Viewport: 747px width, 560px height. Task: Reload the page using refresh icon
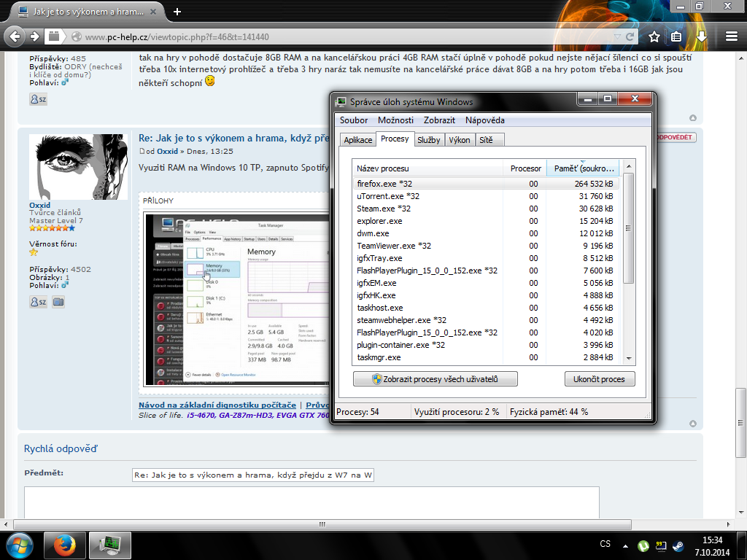[x=631, y=36]
